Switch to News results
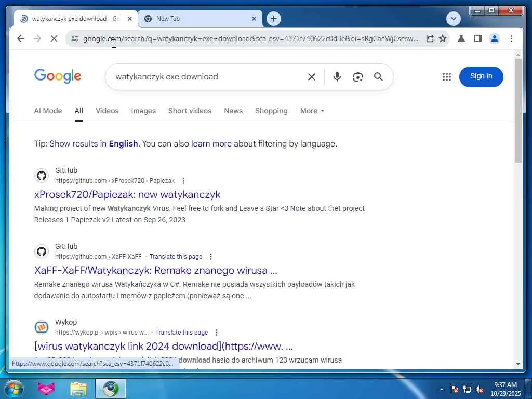The width and height of the screenshot is (532, 399). pos(233,111)
